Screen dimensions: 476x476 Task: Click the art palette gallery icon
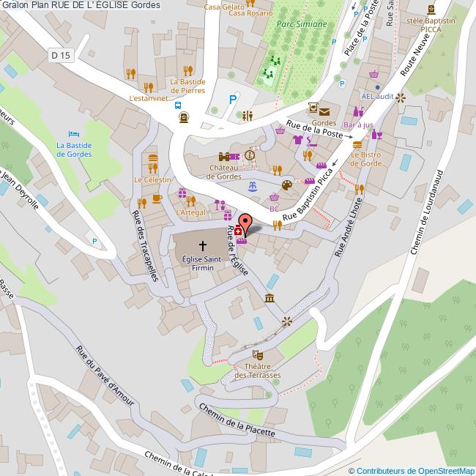[287, 185]
